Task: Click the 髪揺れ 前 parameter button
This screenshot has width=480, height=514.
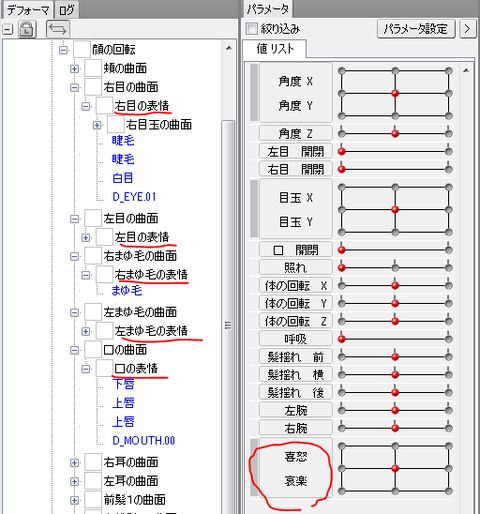Action: pyautogui.click(x=296, y=357)
